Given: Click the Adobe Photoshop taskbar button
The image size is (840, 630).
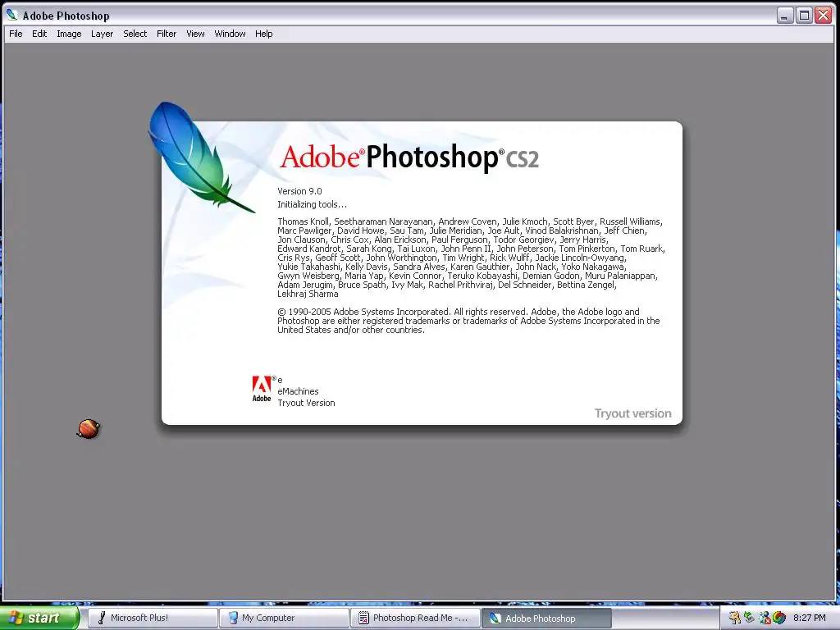Looking at the screenshot, I should 546,618.
